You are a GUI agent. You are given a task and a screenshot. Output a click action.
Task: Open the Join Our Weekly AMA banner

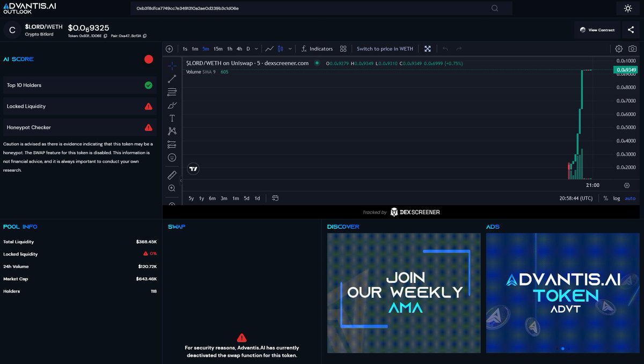404,293
